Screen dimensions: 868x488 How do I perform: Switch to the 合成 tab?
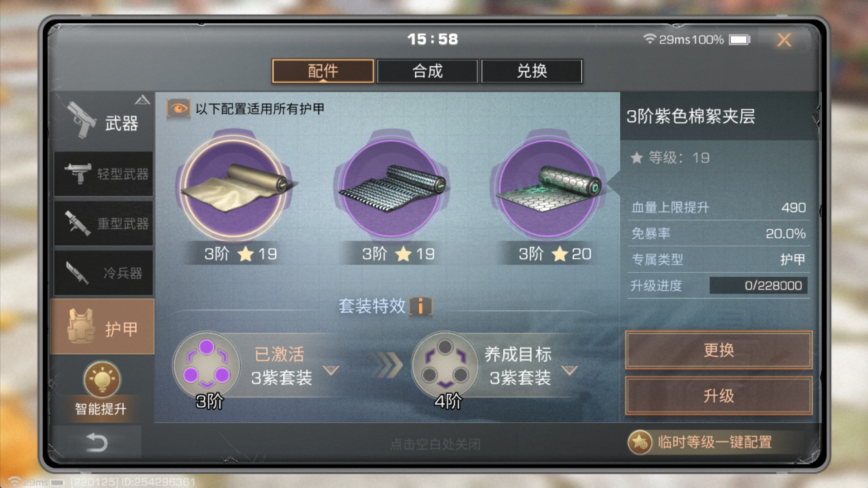pyautogui.click(x=427, y=71)
